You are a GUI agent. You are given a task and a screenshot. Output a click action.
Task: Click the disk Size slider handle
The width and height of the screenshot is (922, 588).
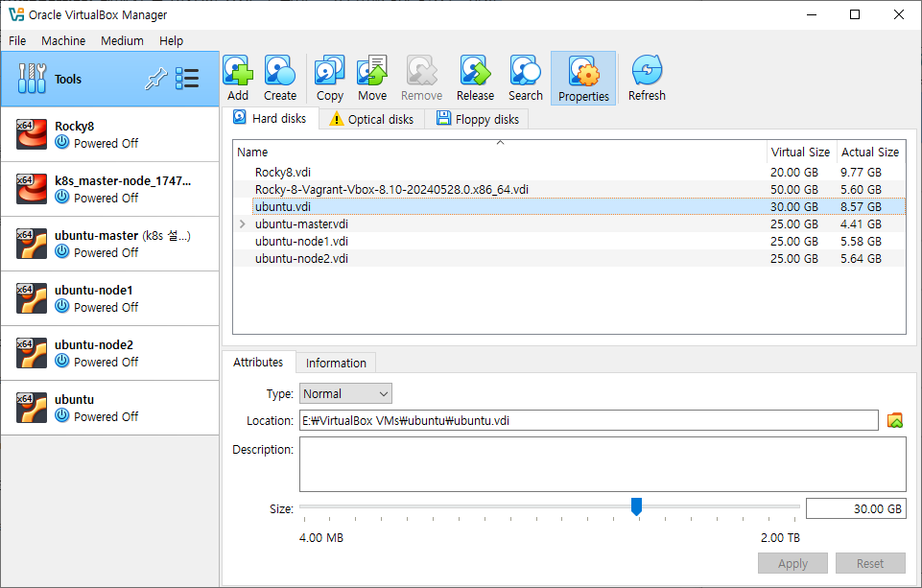(636, 506)
